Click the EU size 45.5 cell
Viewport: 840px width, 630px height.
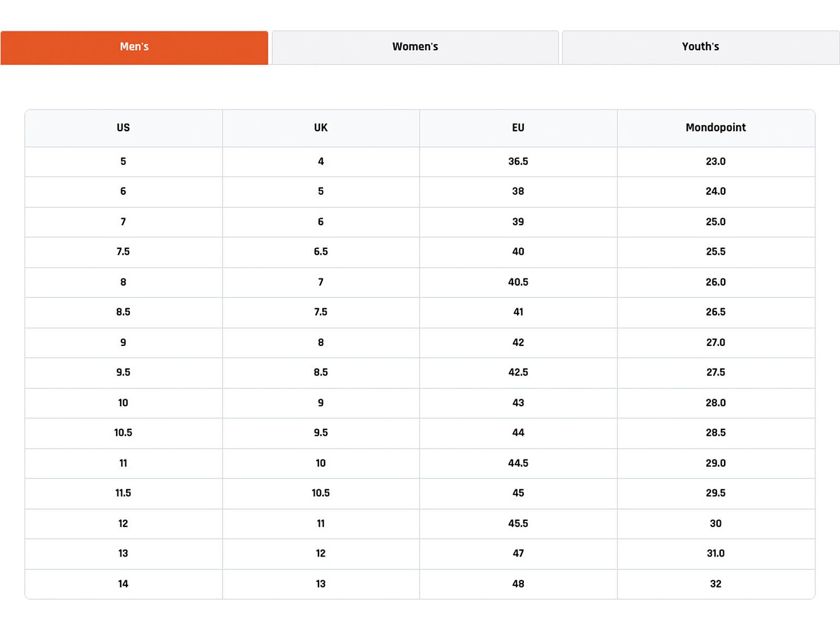coord(518,523)
